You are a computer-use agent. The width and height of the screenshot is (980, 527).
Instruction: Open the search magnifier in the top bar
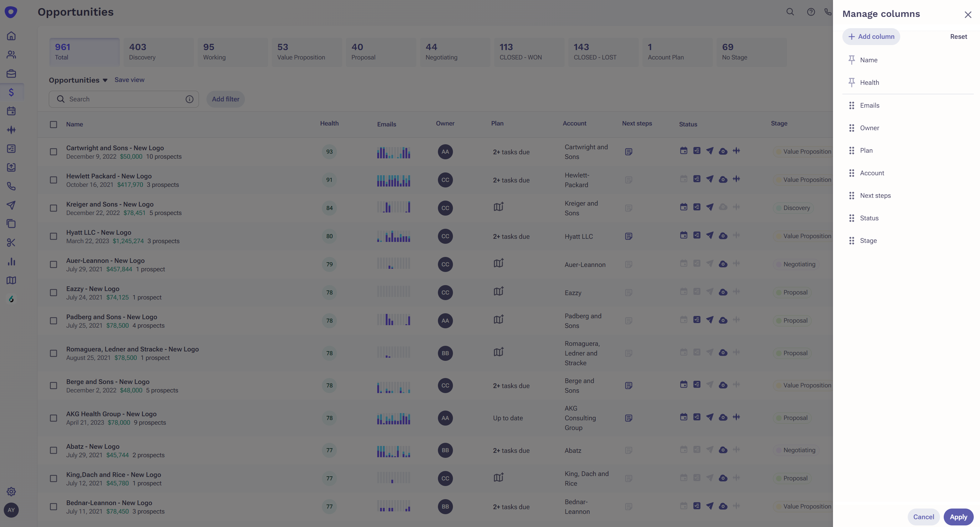point(790,12)
